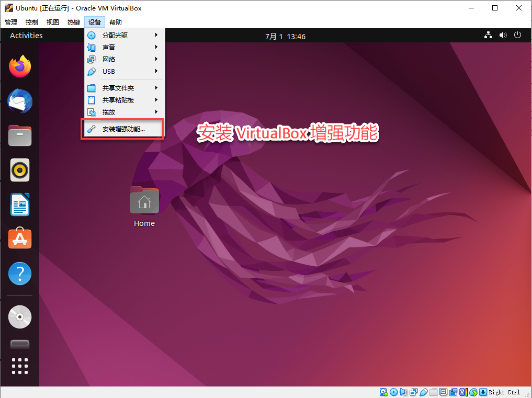This screenshot has height=398, width=532.
Task: Open the Help question-mark icon
Action: [20, 274]
